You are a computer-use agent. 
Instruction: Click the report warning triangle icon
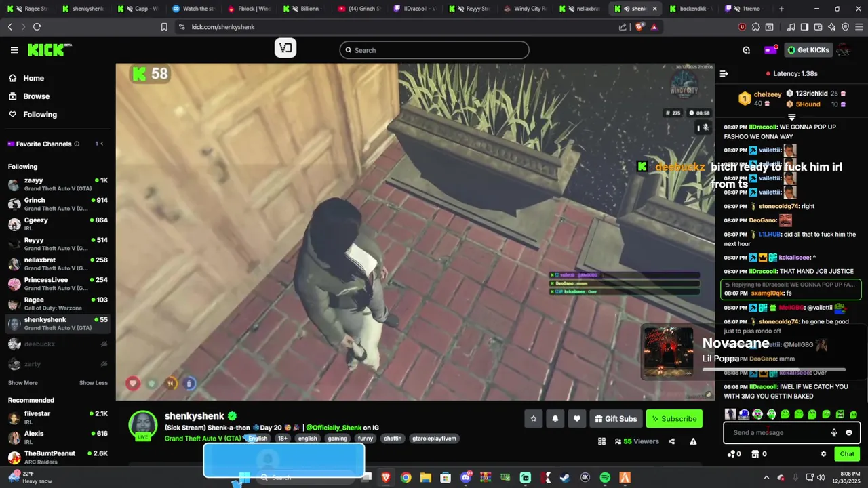pos(693,441)
